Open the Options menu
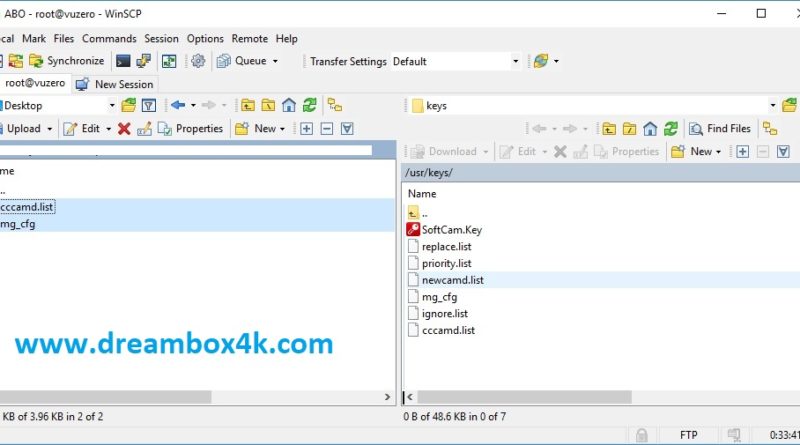 [x=205, y=39]
